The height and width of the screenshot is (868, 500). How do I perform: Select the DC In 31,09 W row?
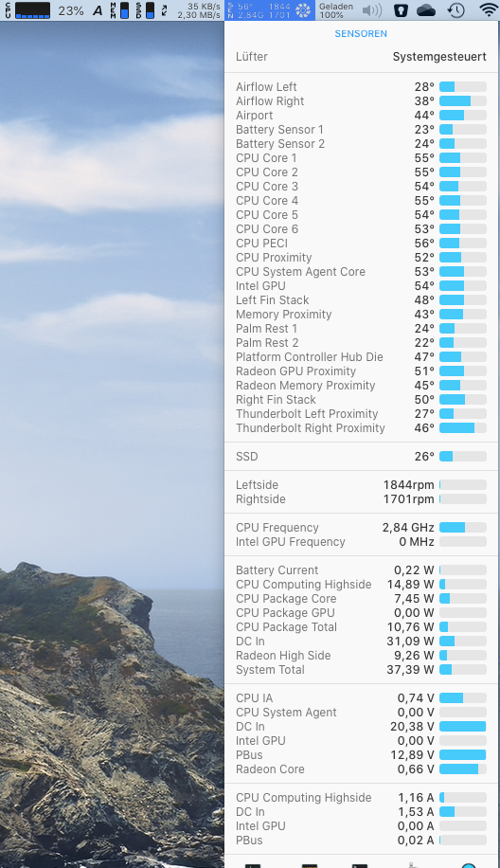[x=361, y=641]
